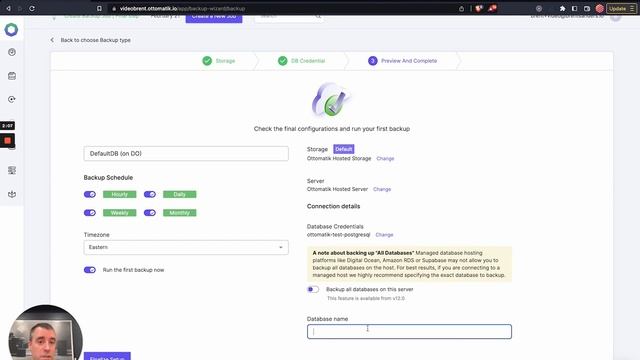Click Back to choose Backup type link

(x=96, y=40)
